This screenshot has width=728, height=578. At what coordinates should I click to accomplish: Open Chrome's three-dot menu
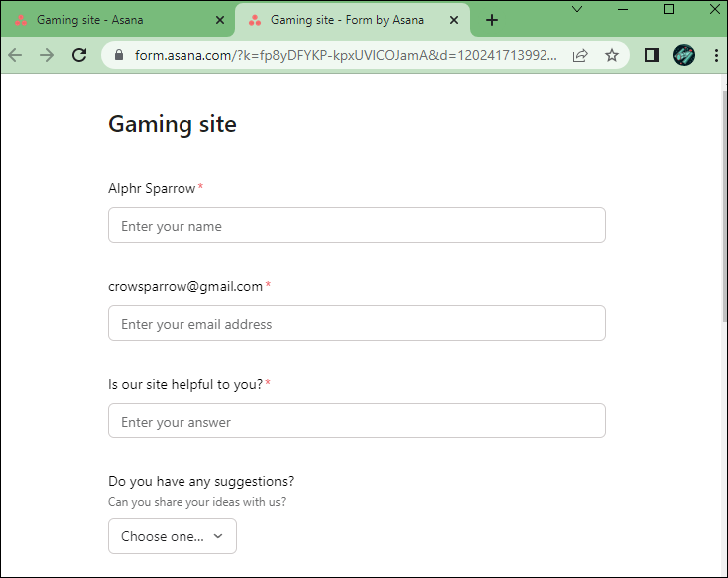click(x=715, y=56)
